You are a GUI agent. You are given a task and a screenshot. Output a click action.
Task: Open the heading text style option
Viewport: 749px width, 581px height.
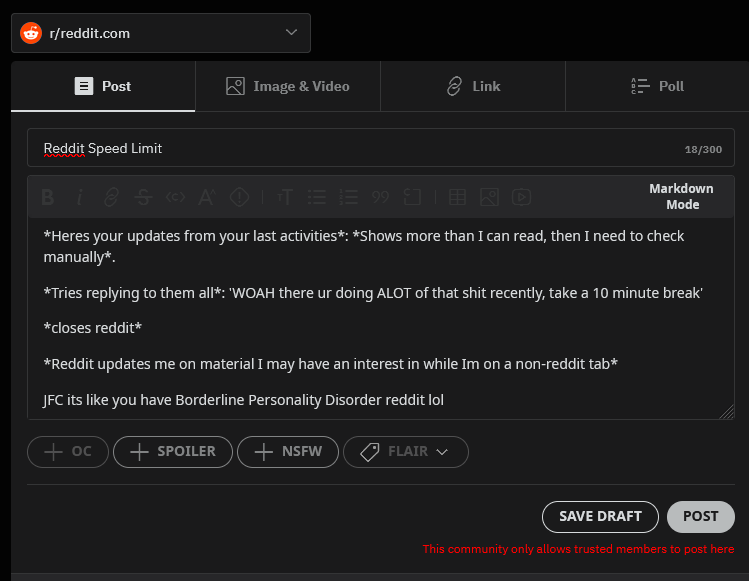(285, 197)
